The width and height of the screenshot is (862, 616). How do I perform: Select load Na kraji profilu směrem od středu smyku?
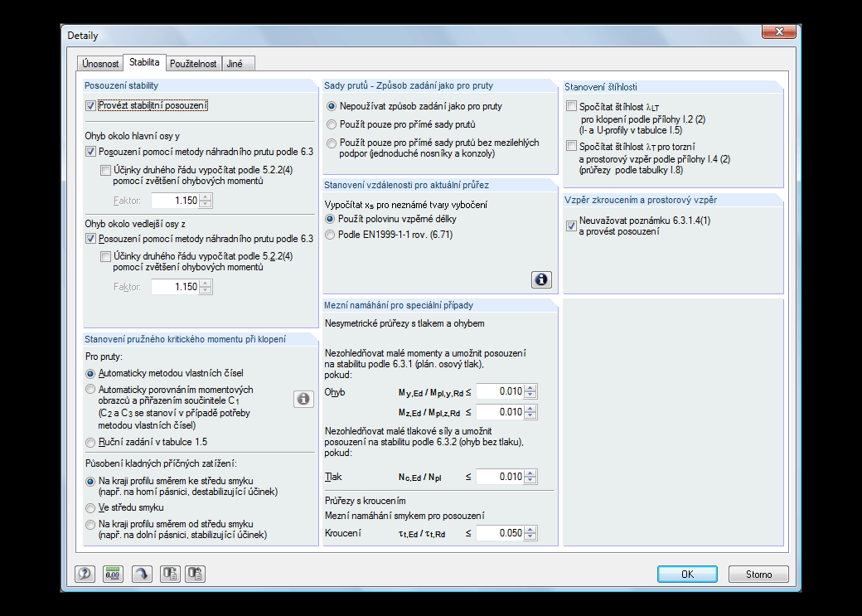pos(90,525)
